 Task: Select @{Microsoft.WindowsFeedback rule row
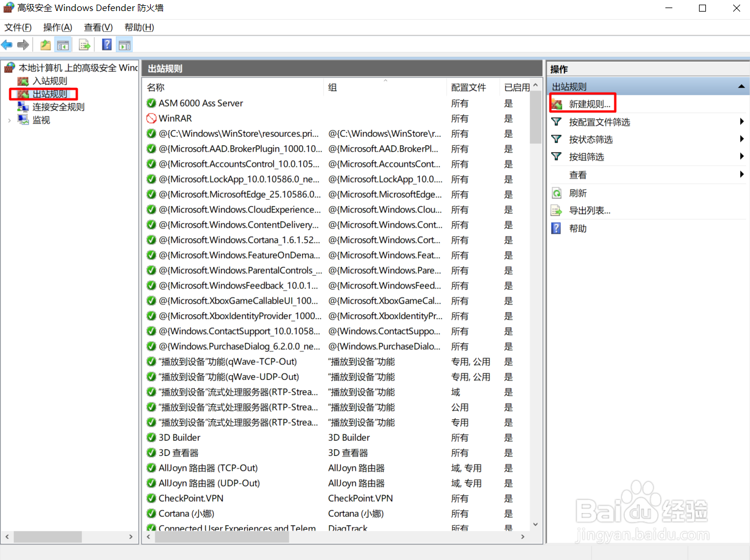tap(336, 286)
